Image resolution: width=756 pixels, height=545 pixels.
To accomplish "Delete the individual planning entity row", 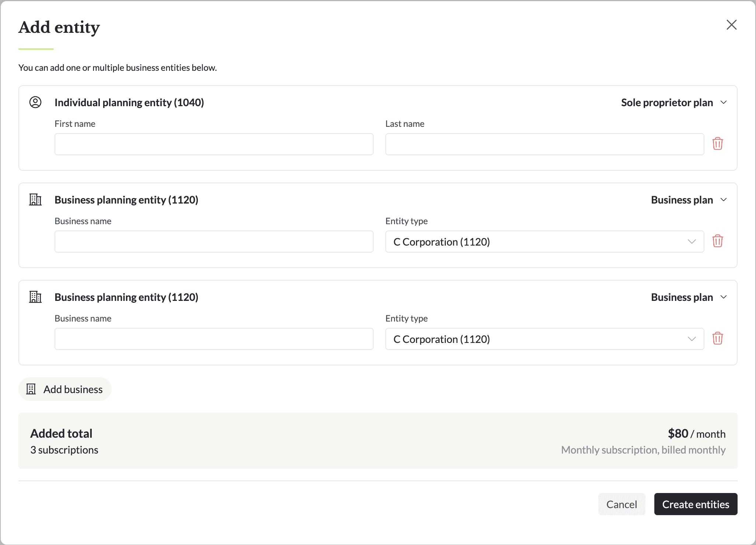I will [717, 144].
